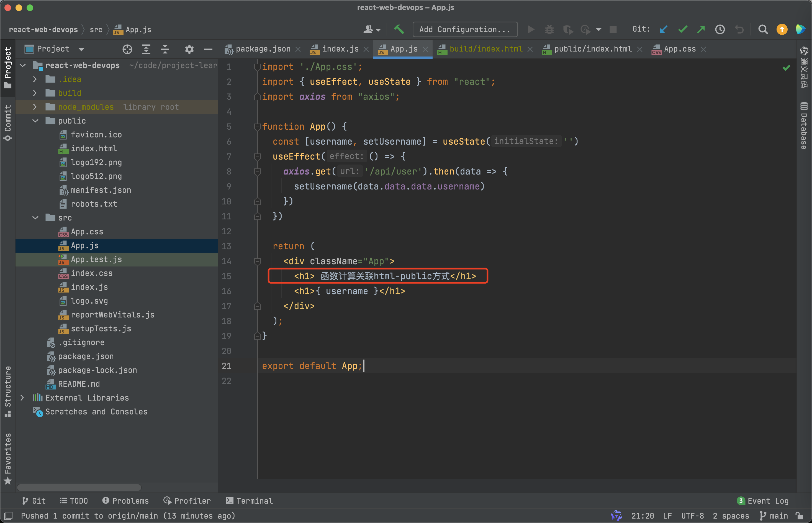
Task: Click the Build project hammer icon
Action: [399, 30]
